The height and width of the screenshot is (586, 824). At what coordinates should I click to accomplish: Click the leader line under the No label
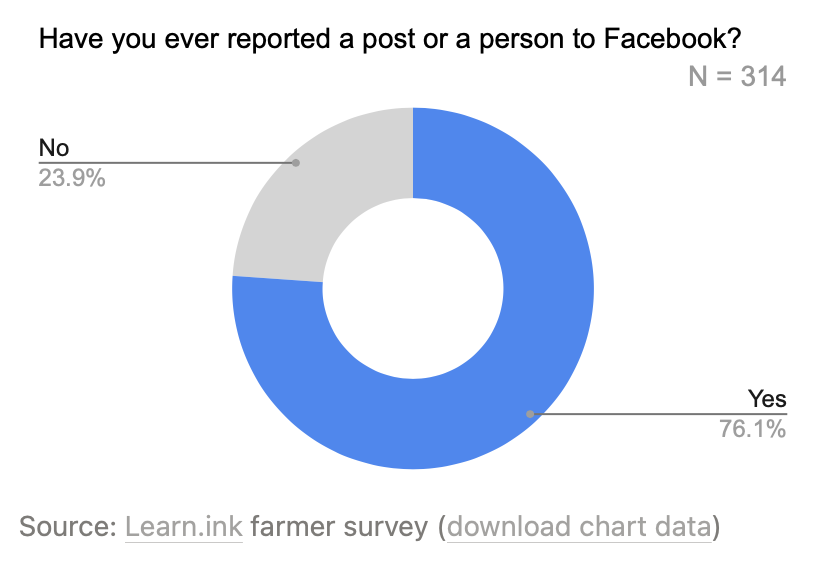pos(166,163)
